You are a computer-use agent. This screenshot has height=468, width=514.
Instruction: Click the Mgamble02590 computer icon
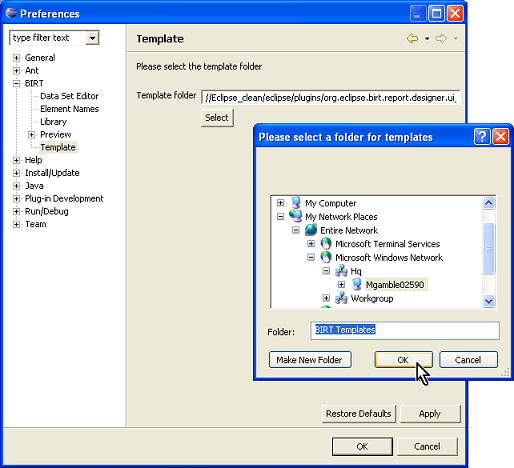point(357,284)
